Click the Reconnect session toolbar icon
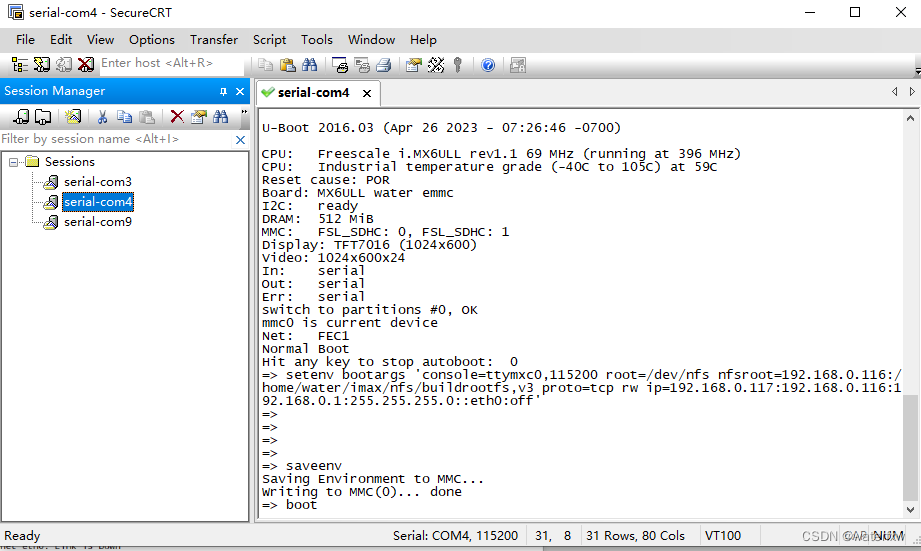The width and height of the screenshot is (921, 551). 64,65
